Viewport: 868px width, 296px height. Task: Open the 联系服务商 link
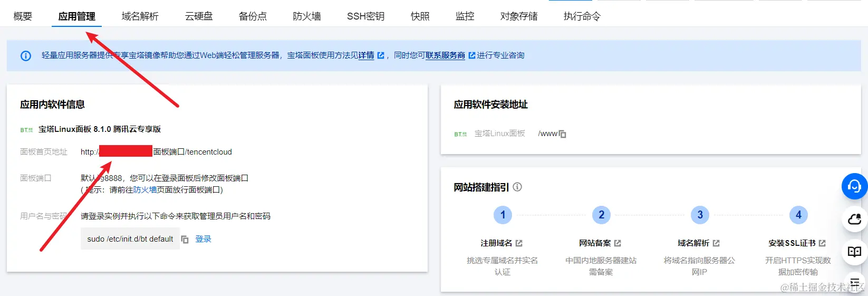[445, 55]
